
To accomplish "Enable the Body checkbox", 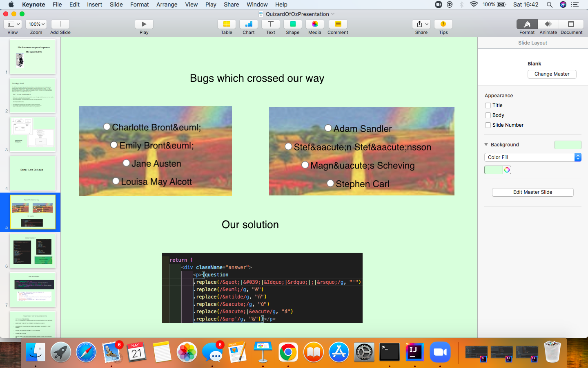I will click(x=488, y=115).
